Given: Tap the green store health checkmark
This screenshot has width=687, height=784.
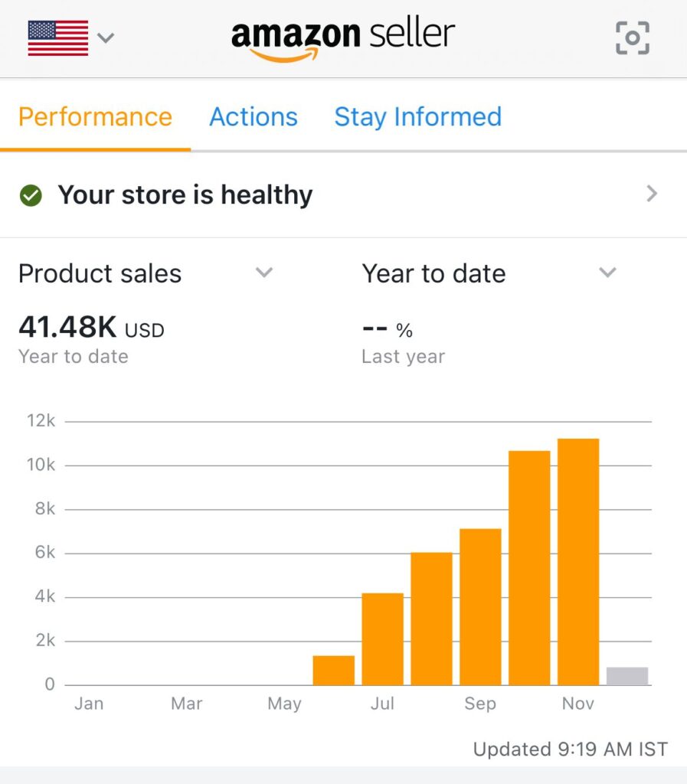Looking at the screenshot, I should pos(31,195).
